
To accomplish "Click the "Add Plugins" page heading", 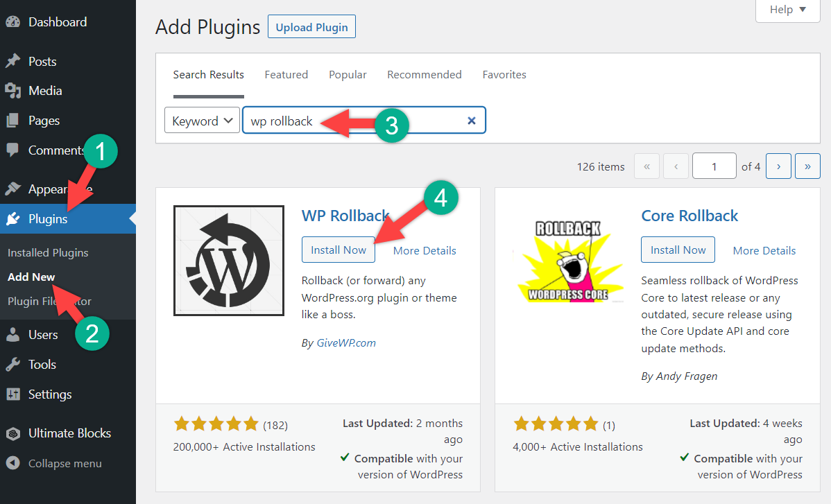I will tap(208, 27).
